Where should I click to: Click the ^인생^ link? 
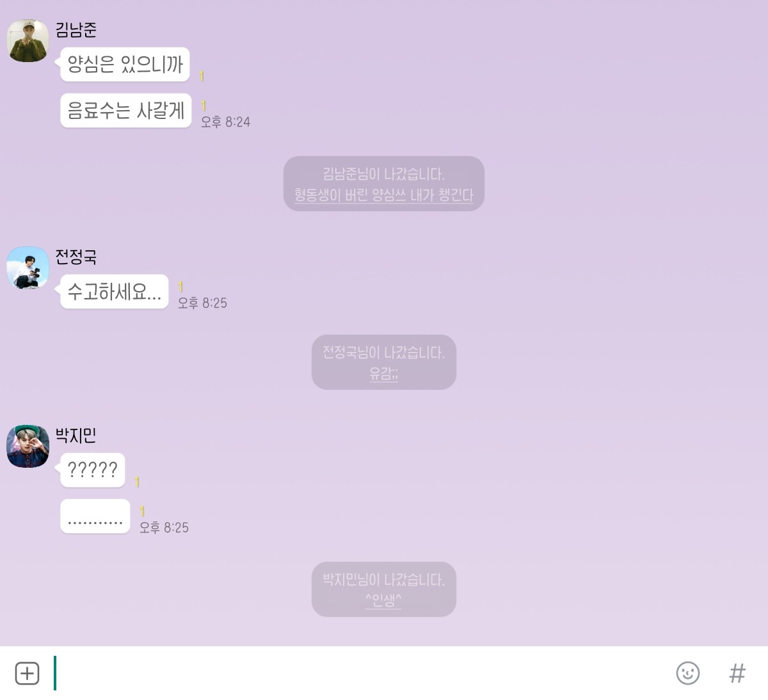(384, 601)
